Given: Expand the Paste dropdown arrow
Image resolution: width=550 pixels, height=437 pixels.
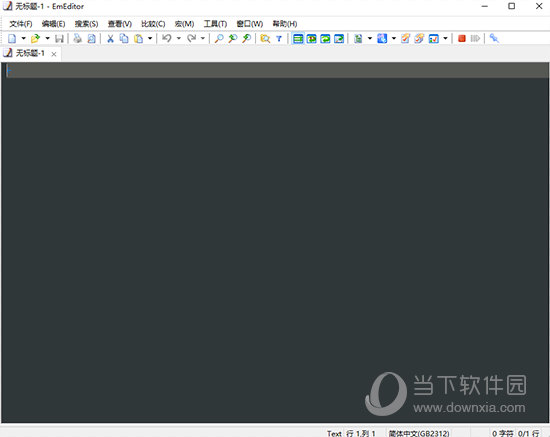Looking at the screenshot, I should point(150,38).
